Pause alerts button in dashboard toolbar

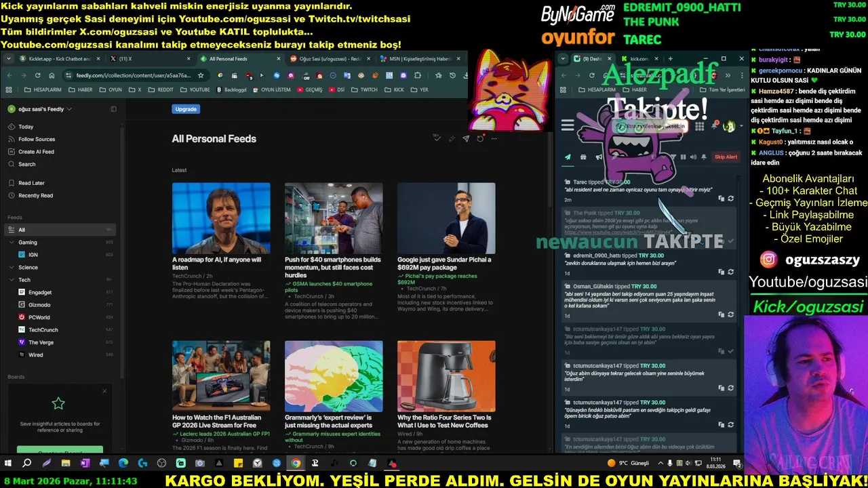[683, 157]
